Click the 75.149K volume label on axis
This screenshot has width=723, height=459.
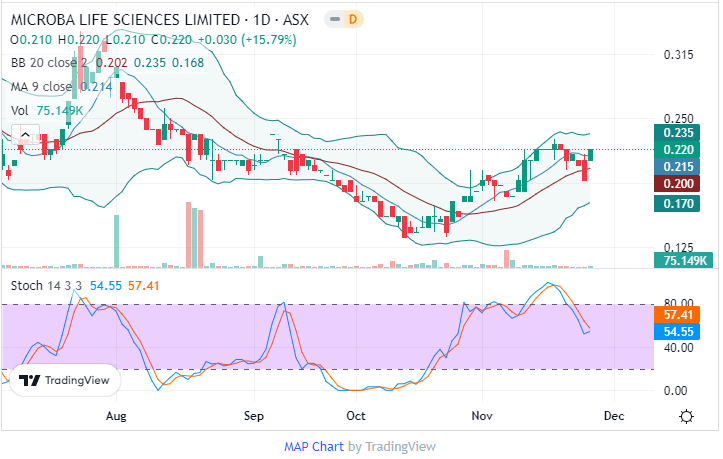click(686, 260)
